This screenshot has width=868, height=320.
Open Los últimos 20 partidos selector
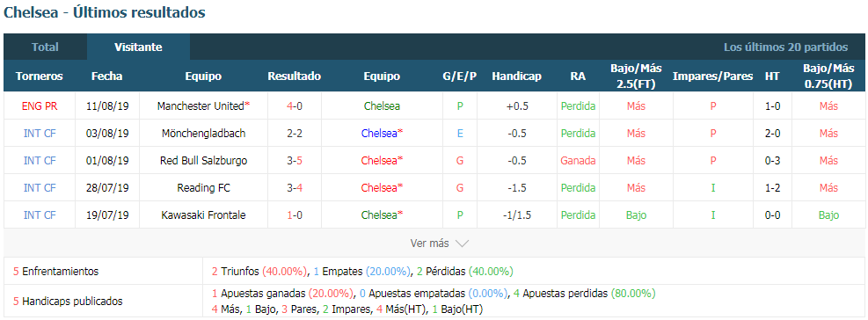pos(785,47)
